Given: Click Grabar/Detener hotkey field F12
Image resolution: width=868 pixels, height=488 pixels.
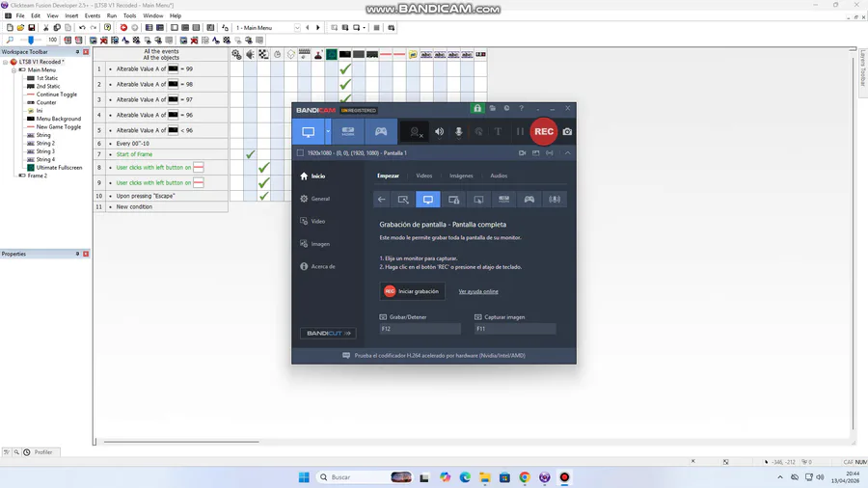Looking at the screenshot, I should coord(420,329).
